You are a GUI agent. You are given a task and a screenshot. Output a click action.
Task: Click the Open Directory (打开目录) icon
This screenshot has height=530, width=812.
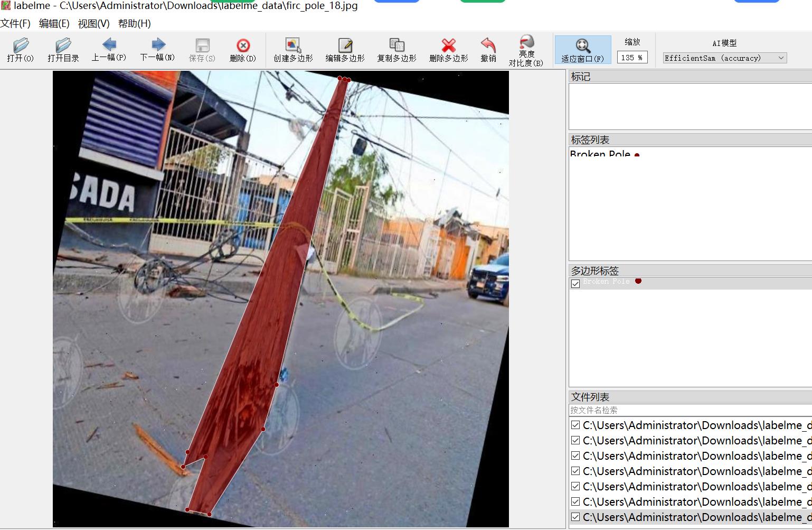click(x=63, y=45)
